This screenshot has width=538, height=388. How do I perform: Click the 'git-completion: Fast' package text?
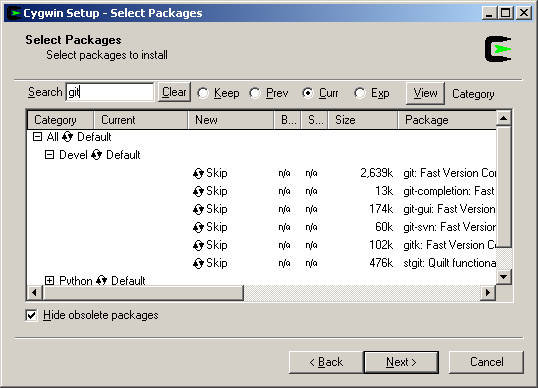[x=449, y=191]
